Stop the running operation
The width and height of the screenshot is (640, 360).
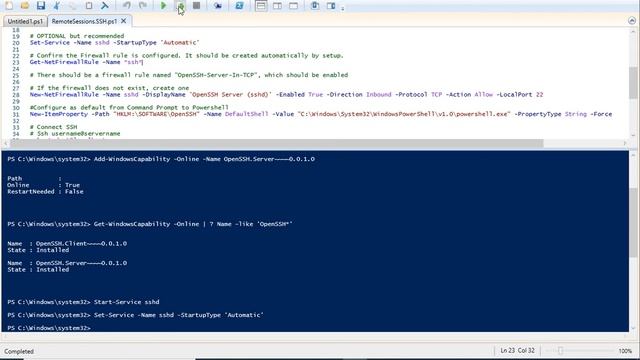(x=196, y=5)
